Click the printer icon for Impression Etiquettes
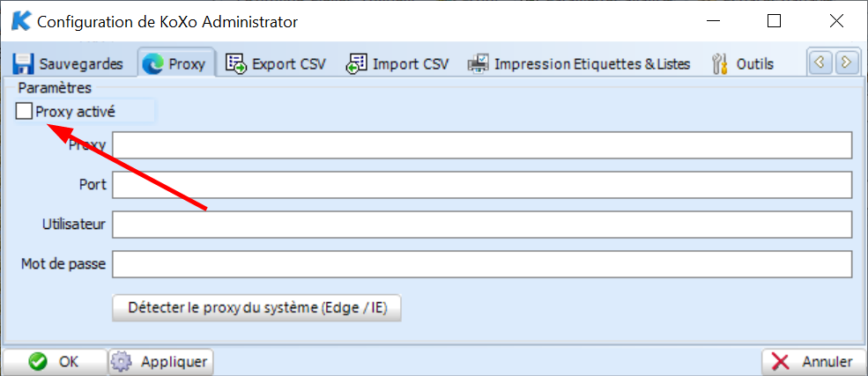Viewport: 868px width, 376px height. [479, 63]
